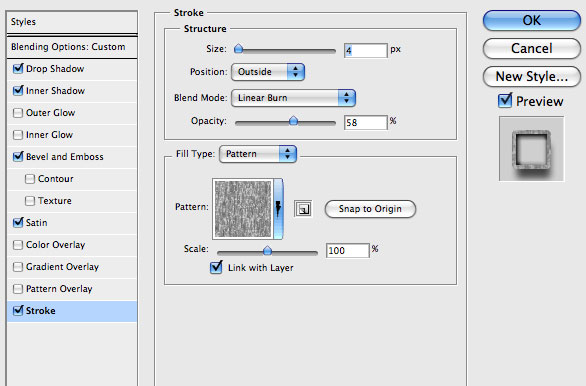This screenshot has width=586, height=386.
Task: Select the Outer Glow label
Action: click(x=50, y=113)
